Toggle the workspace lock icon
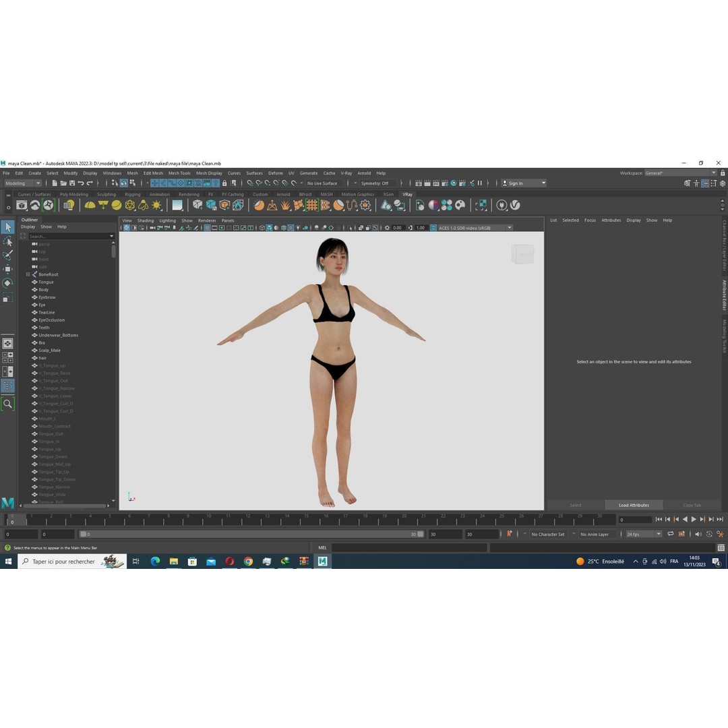Viewport: 728px width, 728px height. coord(723,173)
